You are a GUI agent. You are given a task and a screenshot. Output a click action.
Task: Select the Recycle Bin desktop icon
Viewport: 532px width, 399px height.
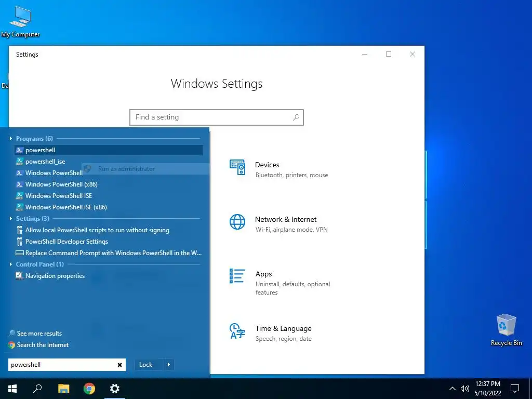coord(506,330)
